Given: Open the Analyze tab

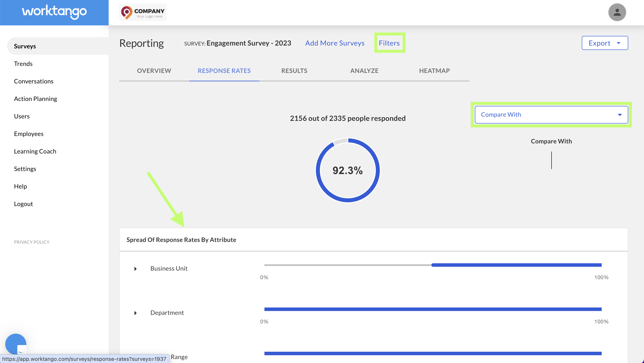Looking at the screenshot, I should click(364, 71).
